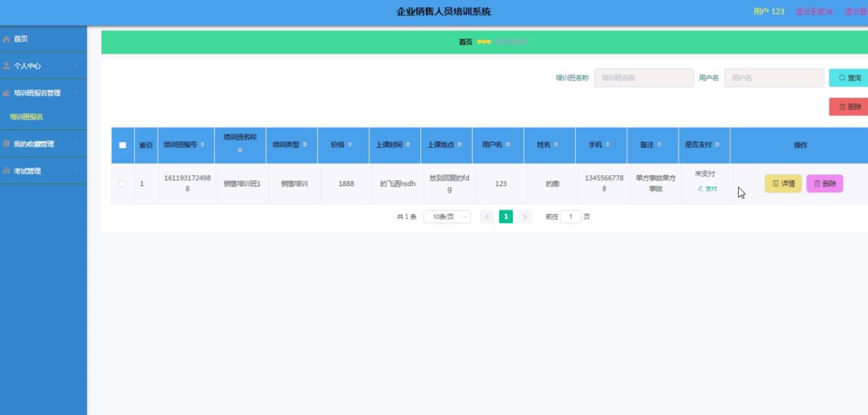Sort by 备注 using its sort arrows
868x415 pixels.
[659, 144]
